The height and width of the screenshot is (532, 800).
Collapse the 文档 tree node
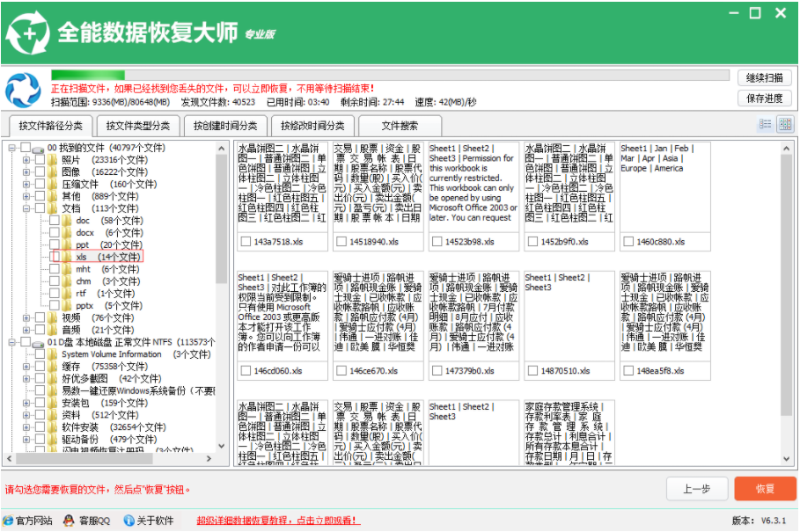[26, 208]
